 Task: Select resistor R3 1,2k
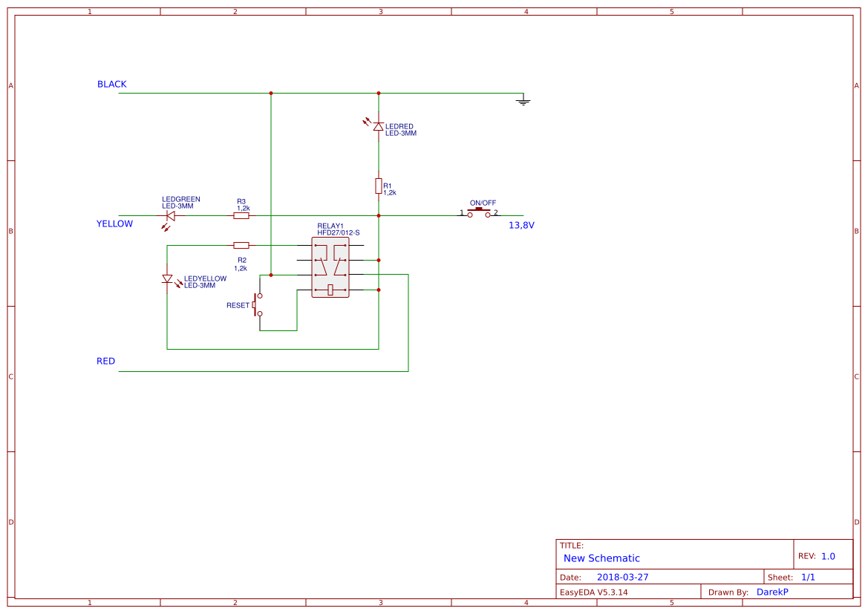(x=243, y=214)
